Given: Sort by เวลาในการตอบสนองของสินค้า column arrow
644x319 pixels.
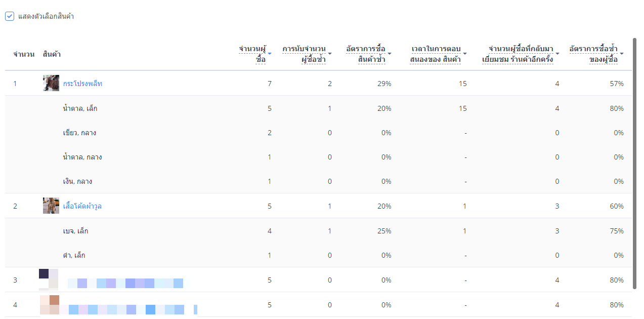Looking at the screenshot, I should point(465,53).
